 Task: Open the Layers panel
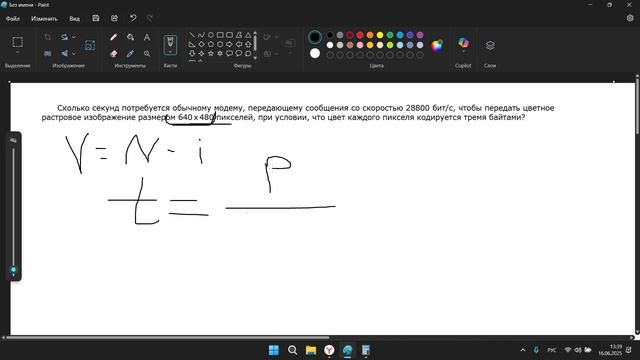(490, 45)
